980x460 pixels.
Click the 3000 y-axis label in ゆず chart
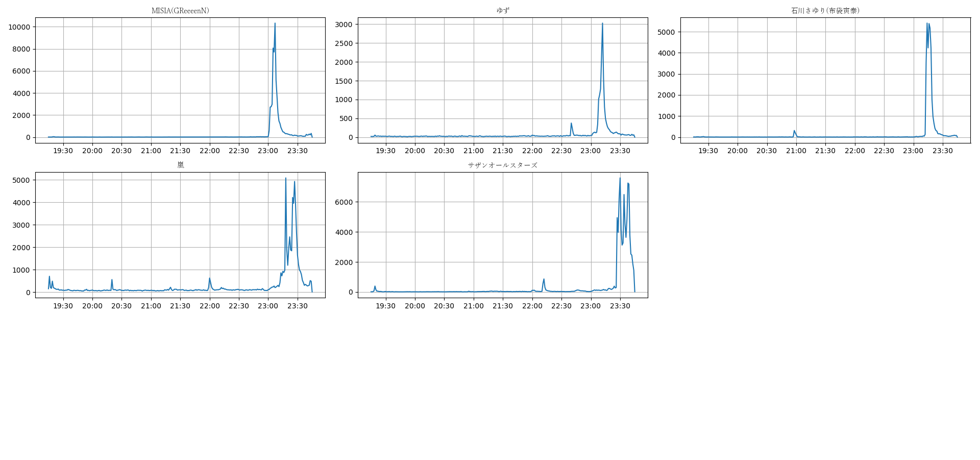(x=344, y=25)
